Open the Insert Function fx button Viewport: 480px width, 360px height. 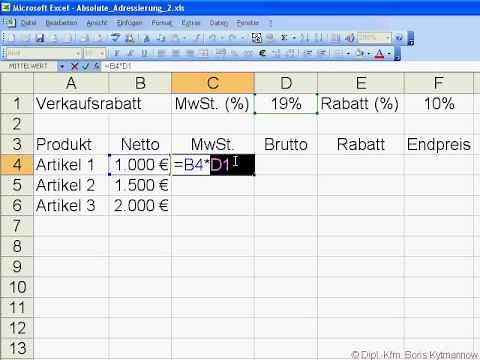click(96, 67)
